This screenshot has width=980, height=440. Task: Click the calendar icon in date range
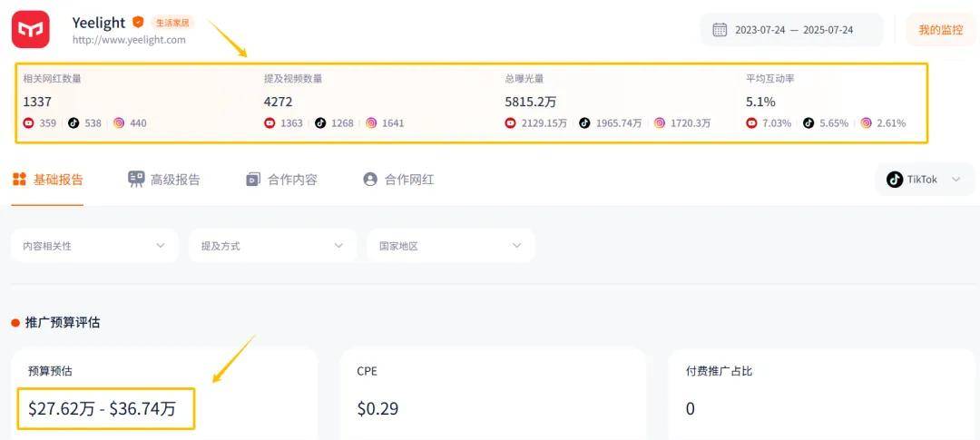click(x=720, y=30)
